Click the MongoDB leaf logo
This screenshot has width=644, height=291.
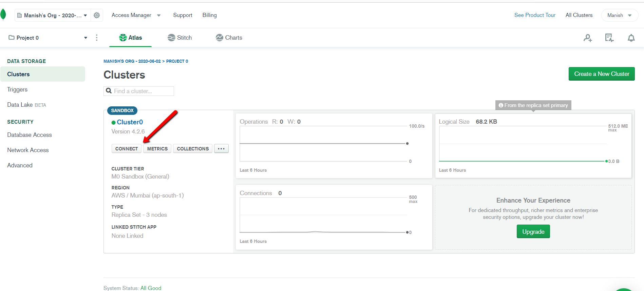pyautogui.click(x=3, y=15)
